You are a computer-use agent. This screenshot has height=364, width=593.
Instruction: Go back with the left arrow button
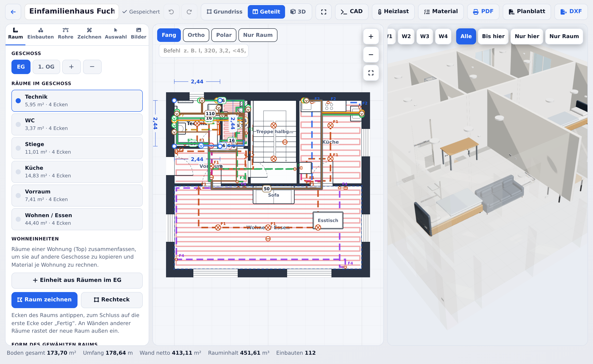[x=13, y=12]
